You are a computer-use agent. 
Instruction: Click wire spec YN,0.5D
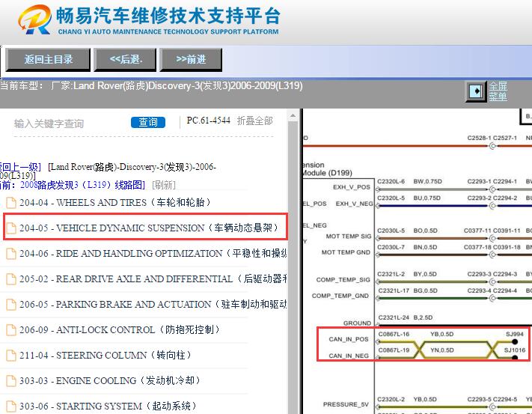[442, 350]
